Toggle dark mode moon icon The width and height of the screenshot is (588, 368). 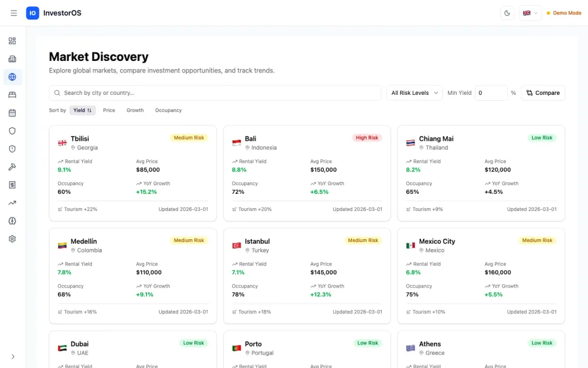pyautogui.click(x=507, y=13)
